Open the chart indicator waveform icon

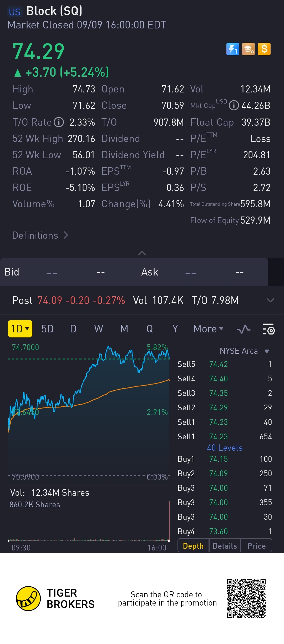244,329
